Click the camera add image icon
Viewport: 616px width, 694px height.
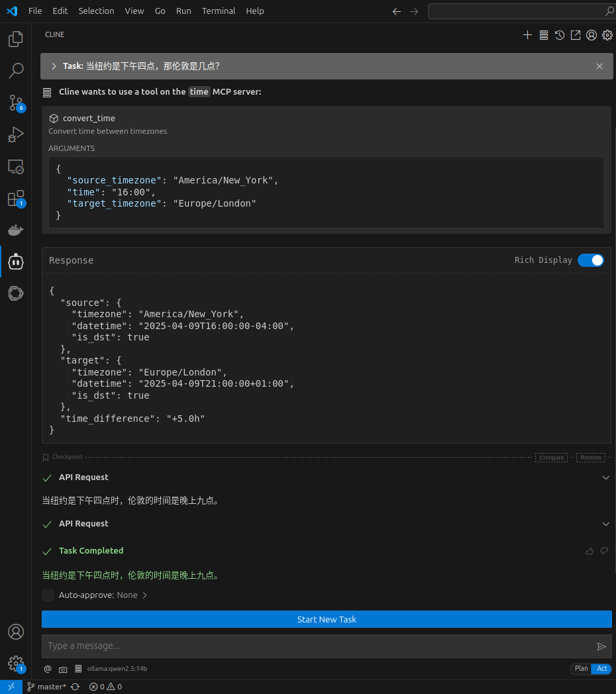click(x=63, y=669)
